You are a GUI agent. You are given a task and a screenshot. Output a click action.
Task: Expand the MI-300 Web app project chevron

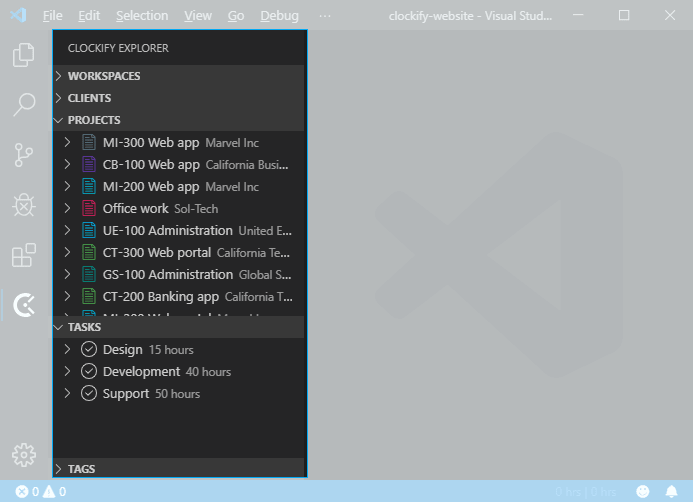(x=67, y=142)
